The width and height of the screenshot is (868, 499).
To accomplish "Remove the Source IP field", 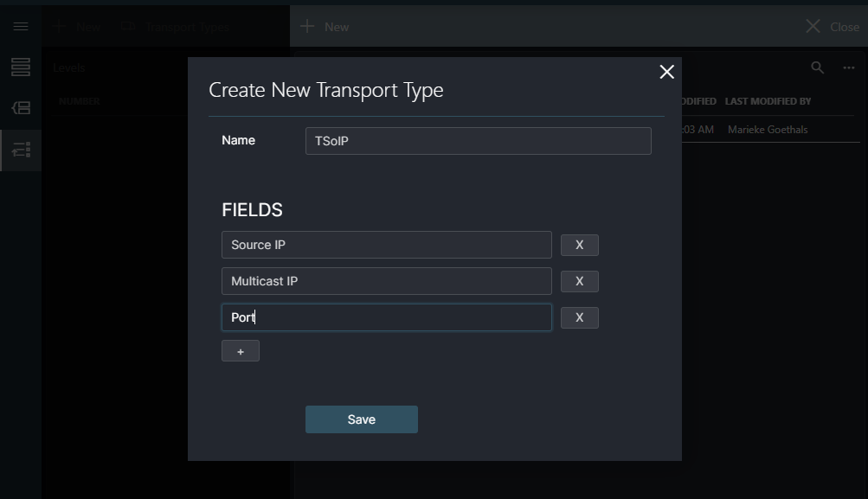I will (579, 245).
